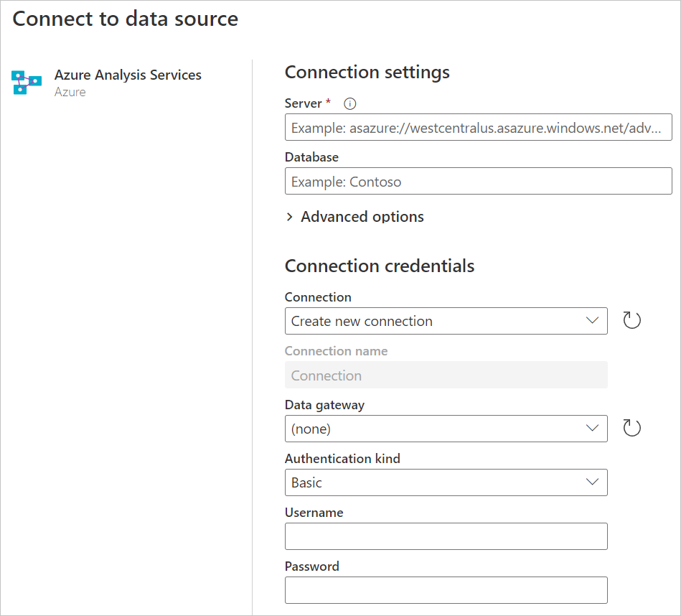Click the Data gateway label

pyautogui.click(x=324, y=405)
